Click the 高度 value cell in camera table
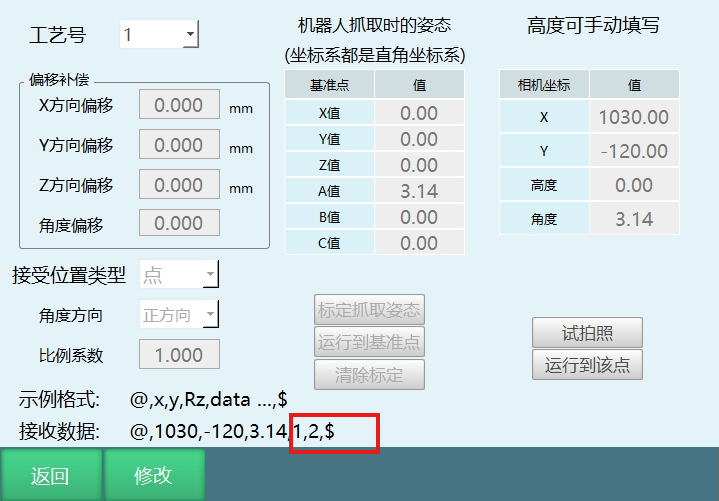719x501 pixels. (633, 185)
